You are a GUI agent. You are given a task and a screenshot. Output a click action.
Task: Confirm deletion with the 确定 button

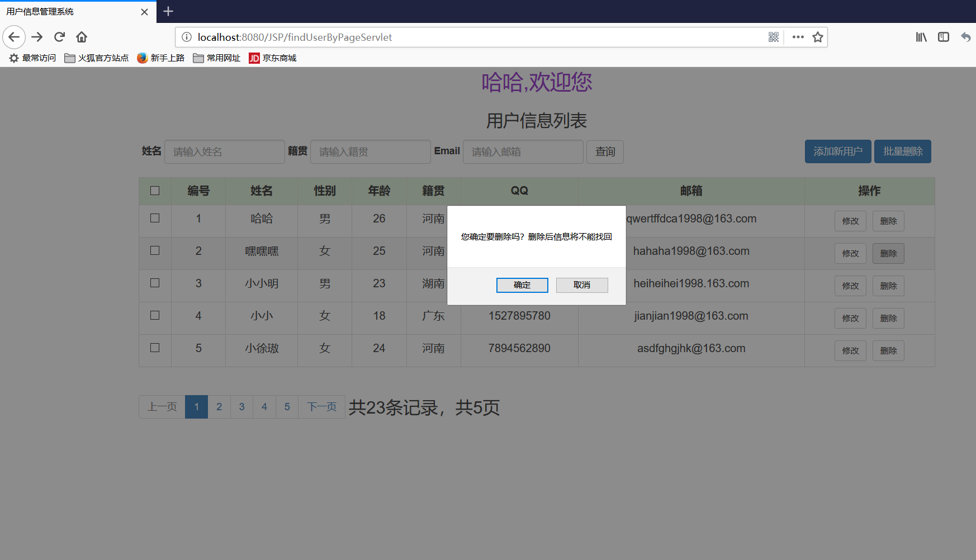tap(522, 285)
